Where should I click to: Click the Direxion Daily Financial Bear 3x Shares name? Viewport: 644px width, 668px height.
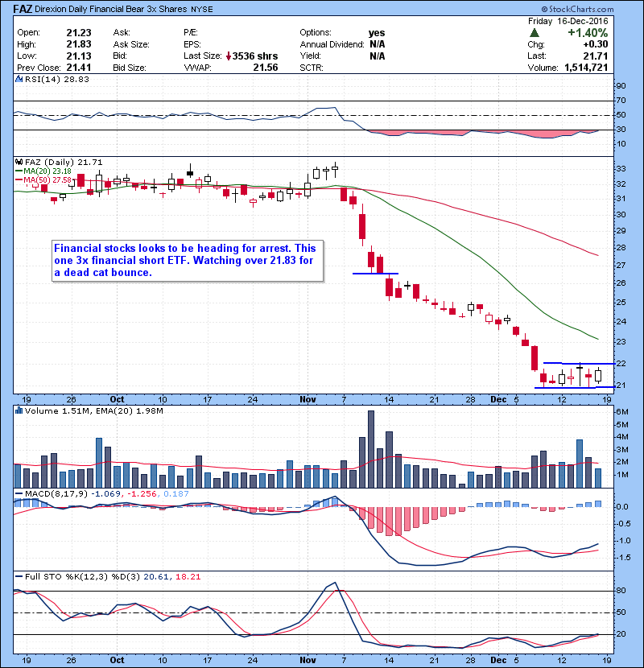[x=111, y=9]
